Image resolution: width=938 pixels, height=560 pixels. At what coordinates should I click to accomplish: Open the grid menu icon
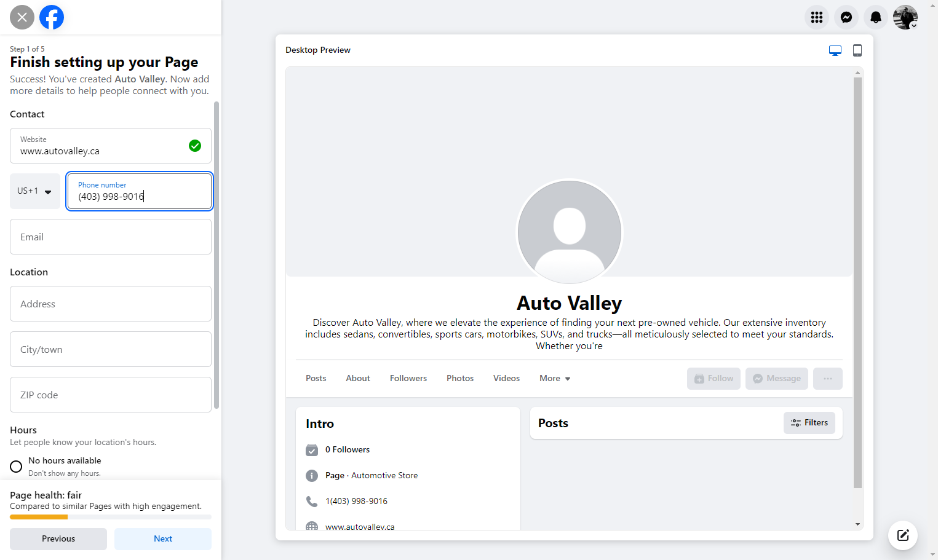coord(817,17)
